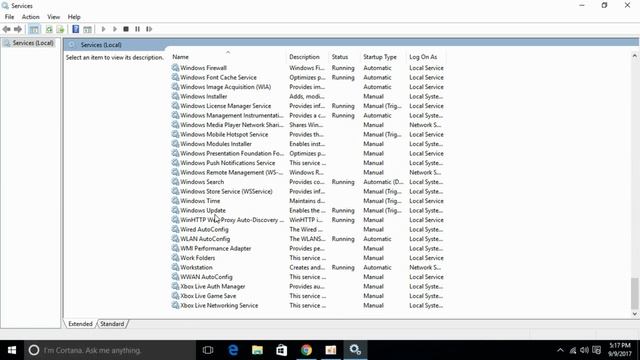640x360 pixels.
Task: Click the WLAN AutoConfig service icon
Action: point(175,239)
